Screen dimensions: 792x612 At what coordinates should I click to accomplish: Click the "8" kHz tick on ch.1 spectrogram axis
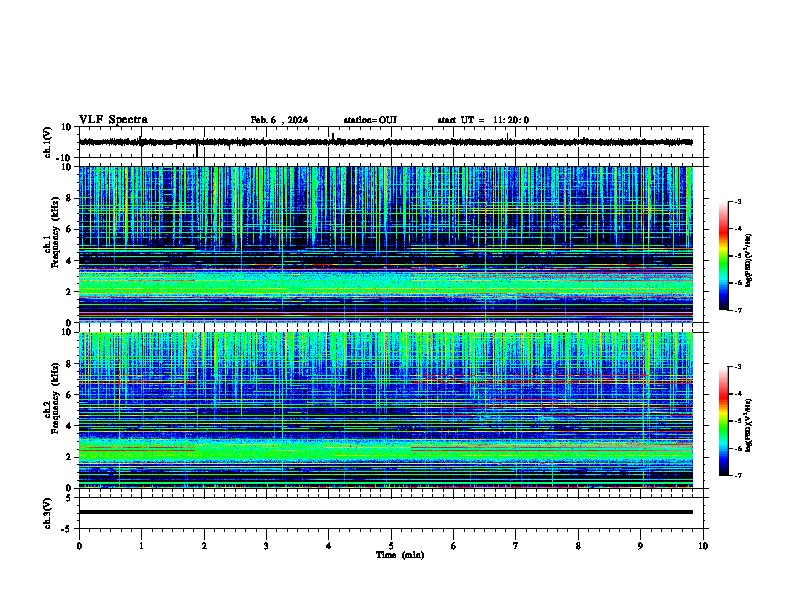coord(70,198)
